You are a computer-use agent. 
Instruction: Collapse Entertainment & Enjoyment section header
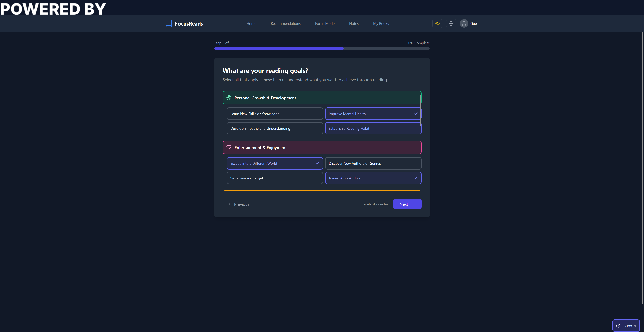322,147
